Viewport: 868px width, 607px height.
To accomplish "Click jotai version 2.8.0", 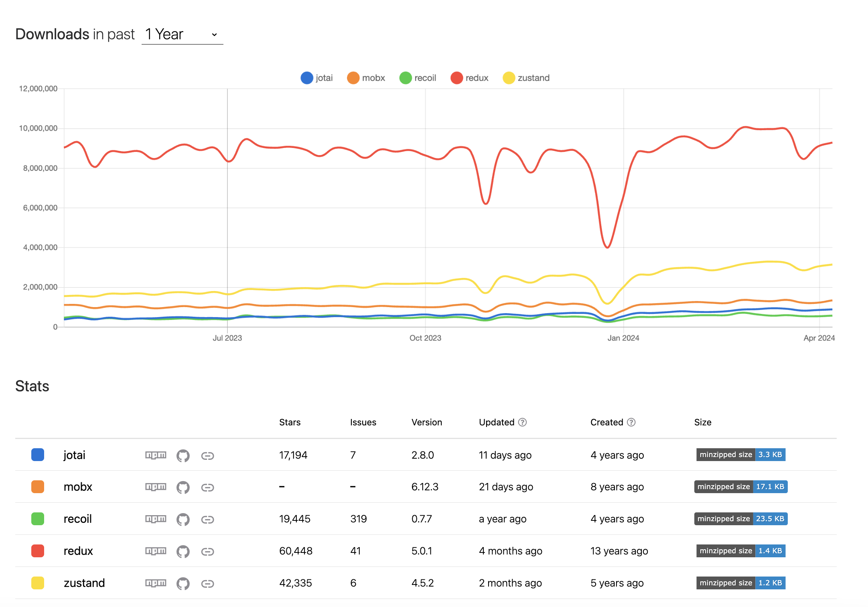I will point(423,455).
